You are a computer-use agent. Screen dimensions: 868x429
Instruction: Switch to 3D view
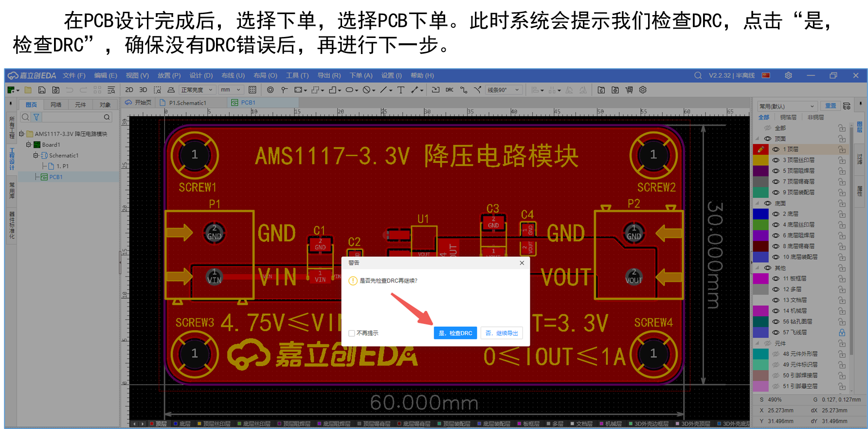pyautogui.click(x=143, y=90)
